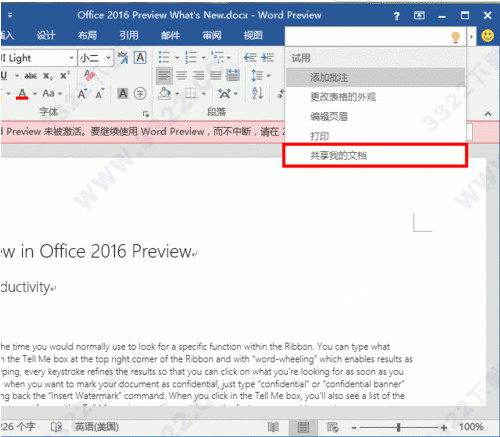This screenshot has height=437, width=500.
Task: Open Help question mark
Action: tap(396, 16)
